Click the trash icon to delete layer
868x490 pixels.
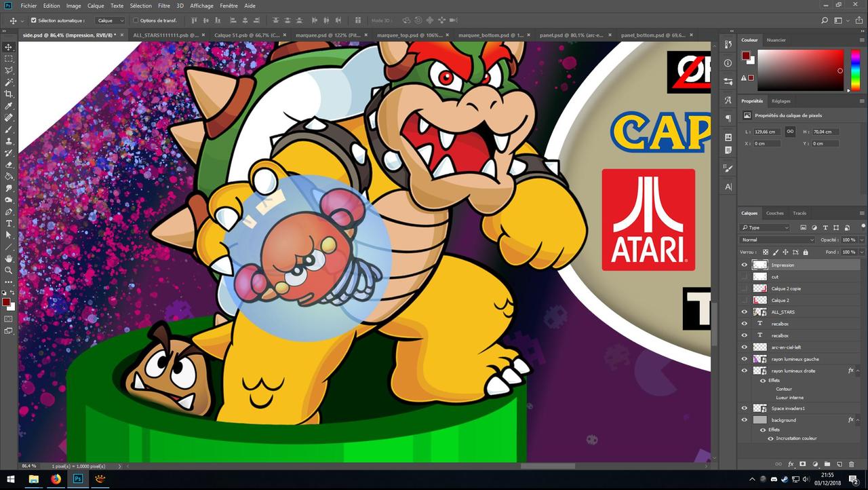click(x=852, y=464)
